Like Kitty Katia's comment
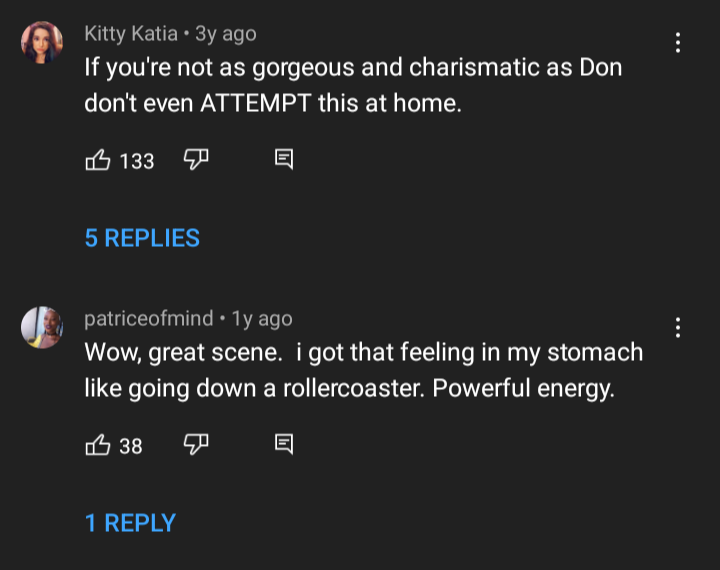Viewport: 720px width, 570px height. (x=98, y=160)
